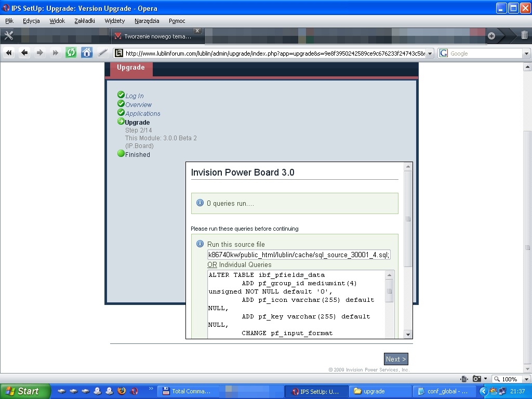Viewport: 532px width, 399px height.
Task: Reload the page with green Reload icon
Action: coord(71,53)
